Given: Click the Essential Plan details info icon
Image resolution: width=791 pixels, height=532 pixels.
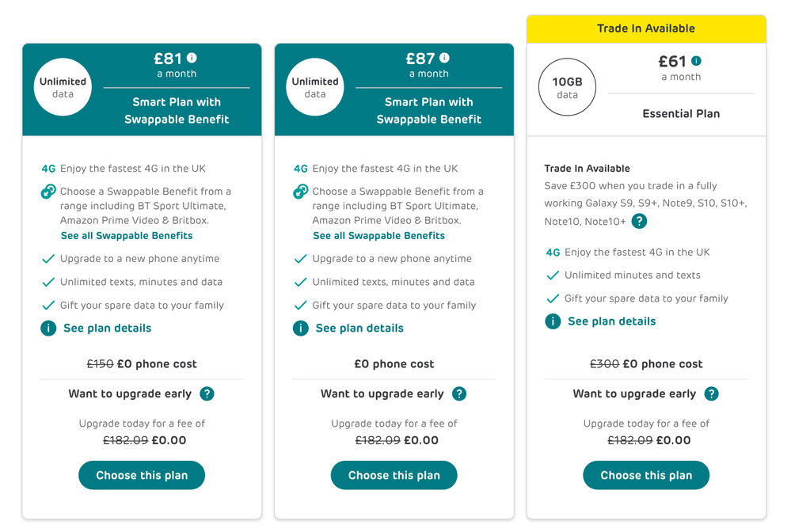Looking at the screenshot, I should (553, 321).
